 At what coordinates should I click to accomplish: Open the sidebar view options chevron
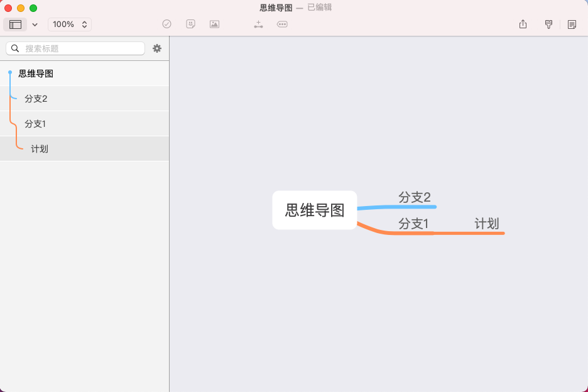35,24
